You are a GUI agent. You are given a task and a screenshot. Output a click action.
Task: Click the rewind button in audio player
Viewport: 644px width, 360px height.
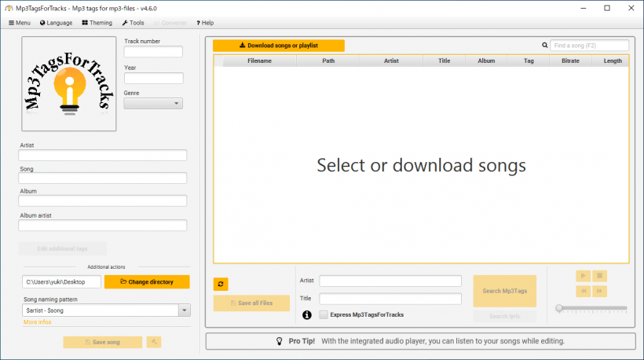[584, 291]
